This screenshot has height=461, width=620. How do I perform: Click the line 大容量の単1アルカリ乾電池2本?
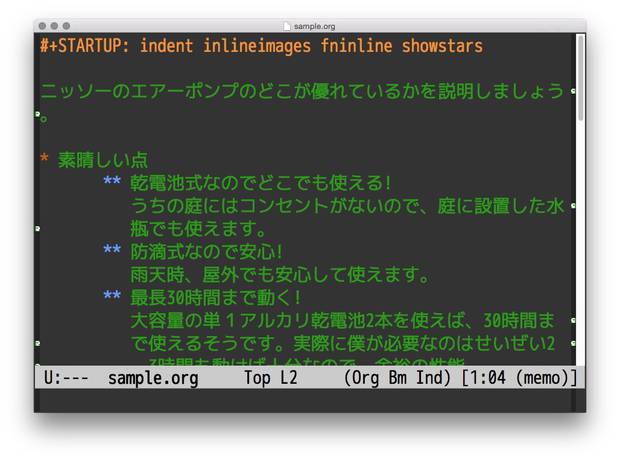[342, 321]
